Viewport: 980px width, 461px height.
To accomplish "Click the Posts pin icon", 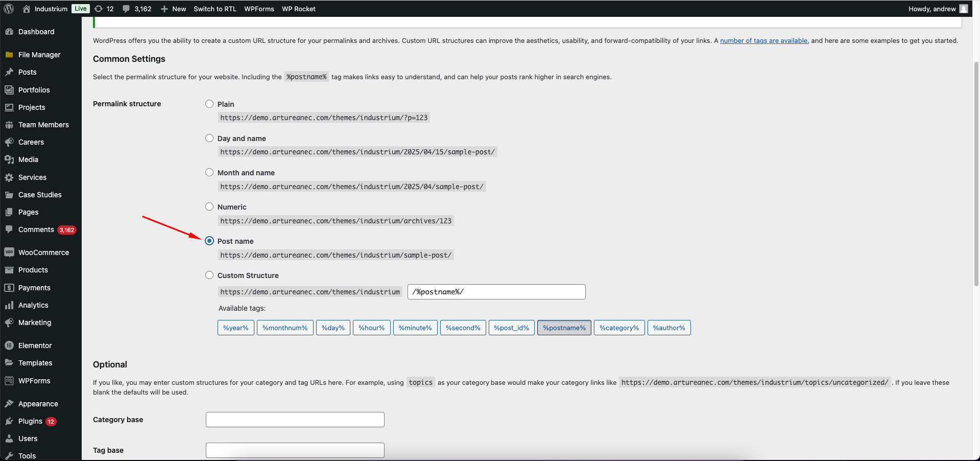I will pyautogui.click(x=9, y=72).
